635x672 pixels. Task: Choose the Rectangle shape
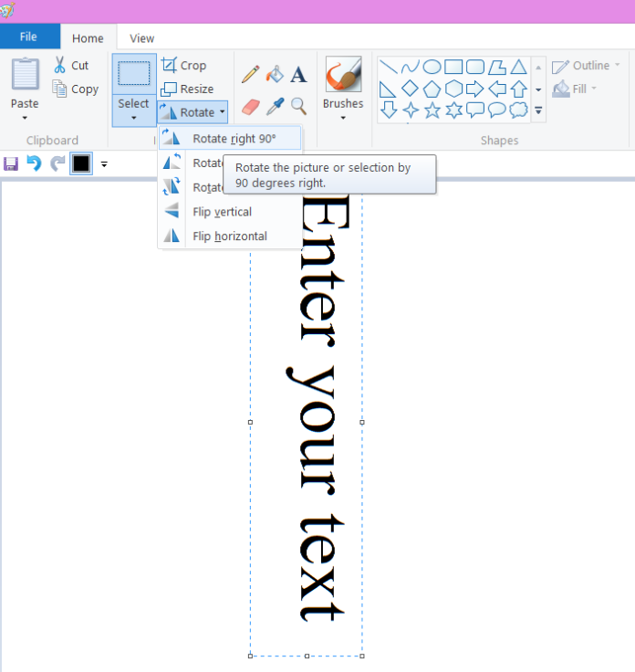[x=453, y=67]
